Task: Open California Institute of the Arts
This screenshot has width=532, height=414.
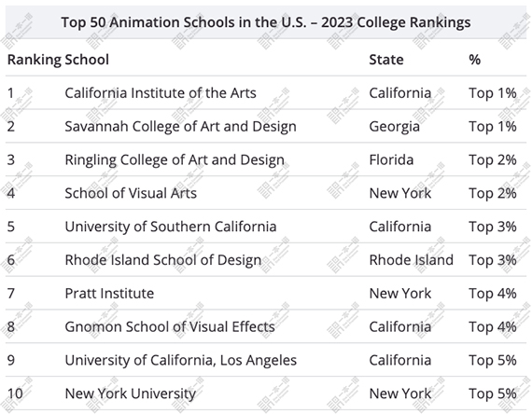Action: pos(161,93)
